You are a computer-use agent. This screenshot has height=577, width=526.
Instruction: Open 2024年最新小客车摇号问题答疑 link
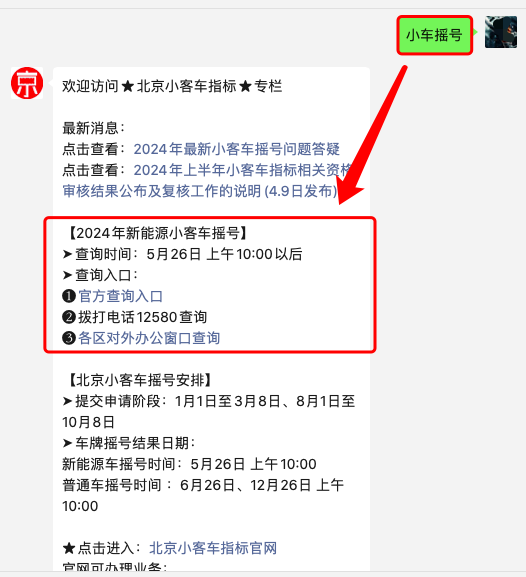tap(236, 149)
